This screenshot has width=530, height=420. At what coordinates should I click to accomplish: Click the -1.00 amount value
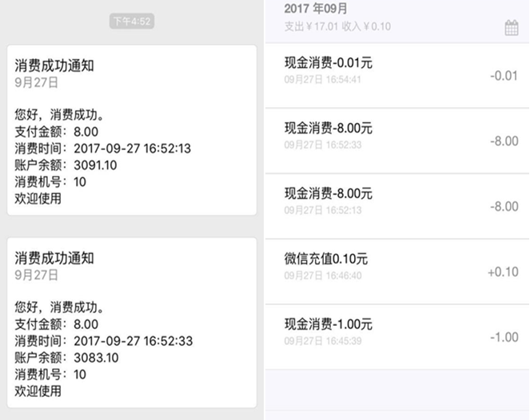coord(504,337)
